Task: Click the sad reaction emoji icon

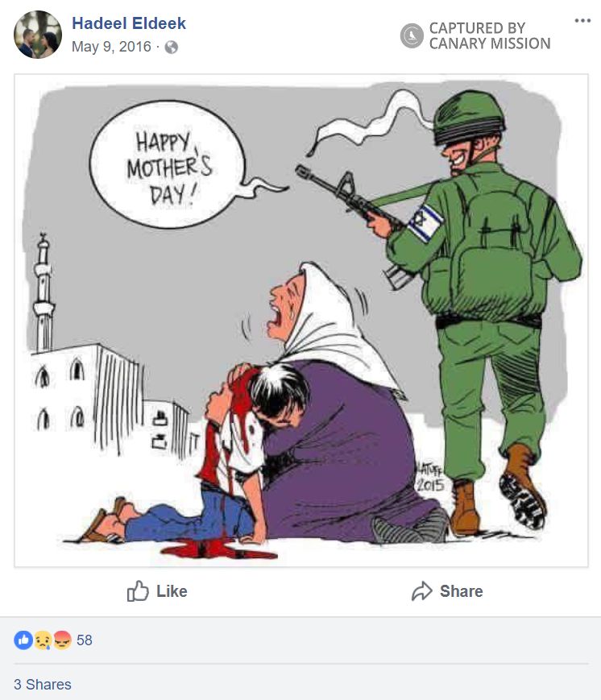Action: tap(43, 640)
